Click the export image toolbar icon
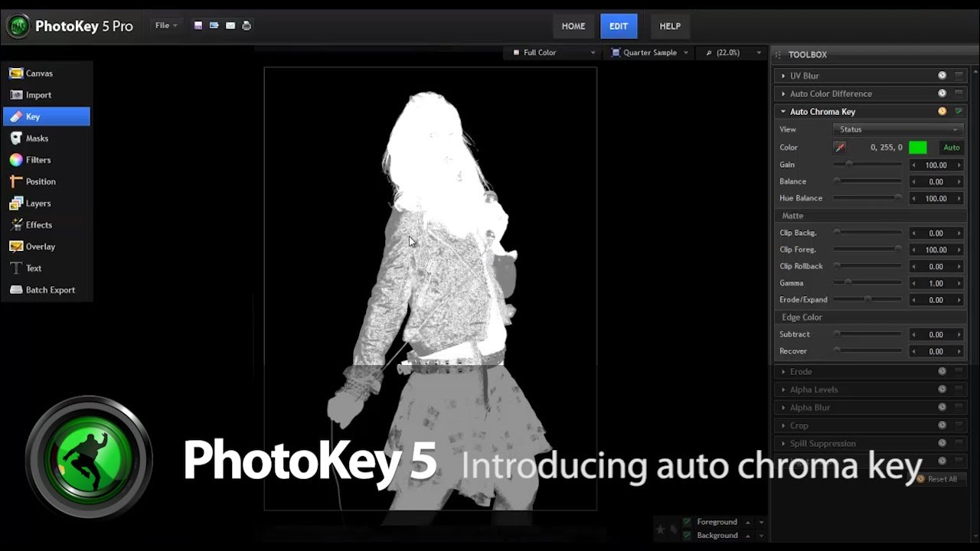Screen dimensions: 980x551 [x=214, y=25]
